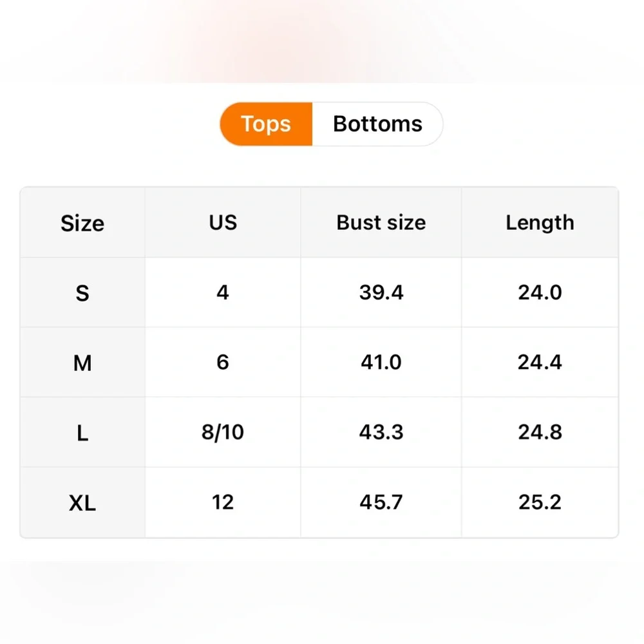
Task: Click the Size column header
Action: [x=82, y=223]
